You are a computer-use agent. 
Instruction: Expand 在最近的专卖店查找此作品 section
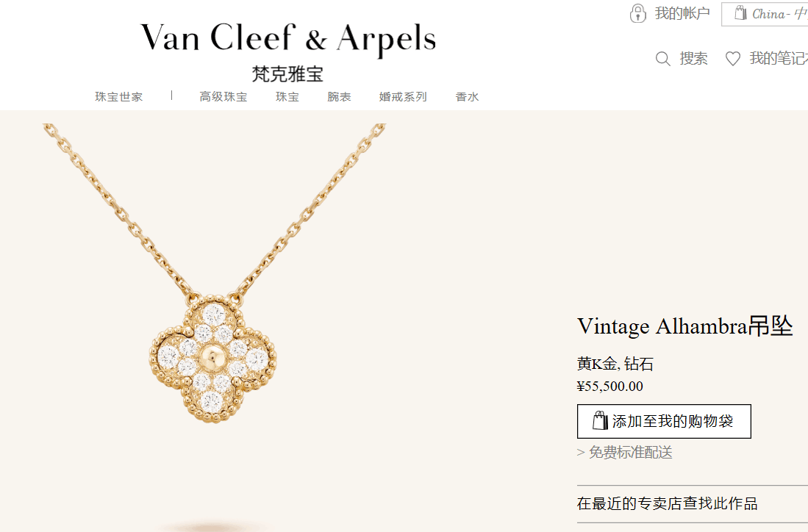point(693,503)
